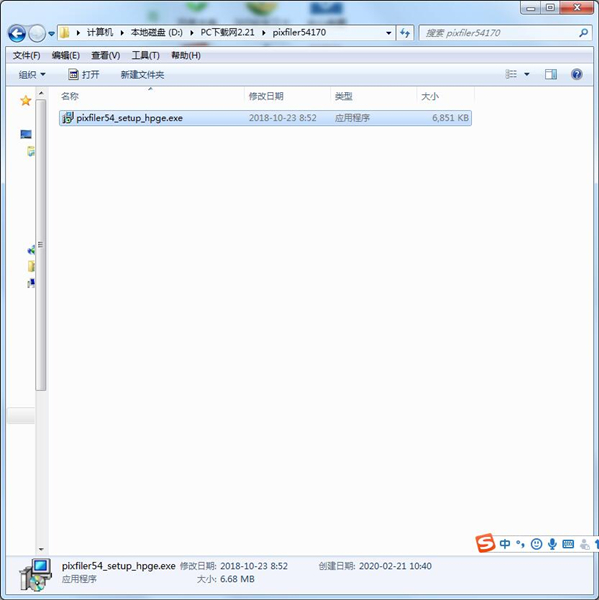Open the 查看(V) menu
The image size is (599, 600).
coord(105,55)
